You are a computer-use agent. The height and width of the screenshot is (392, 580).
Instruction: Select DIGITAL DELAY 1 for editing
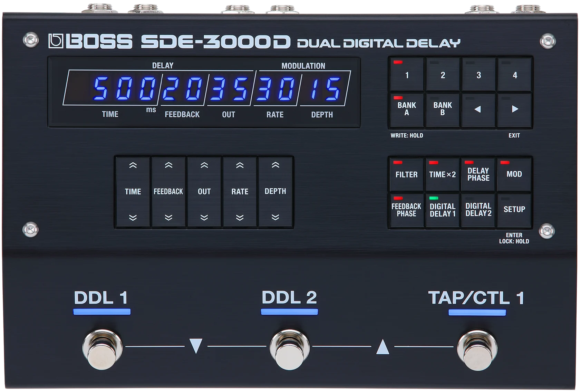coord(443,210)
